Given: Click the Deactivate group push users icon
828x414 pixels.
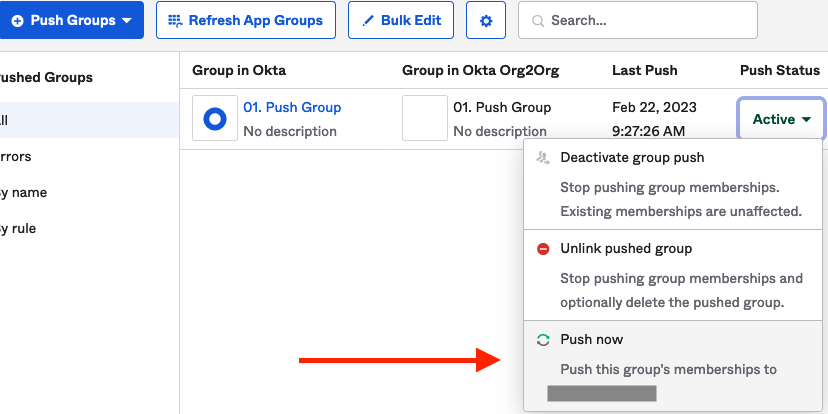Looking at the screenshot, I should pos(543,158).
